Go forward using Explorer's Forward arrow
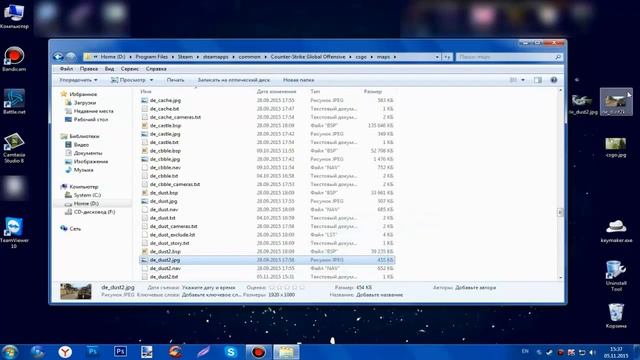 coord(71,56)
